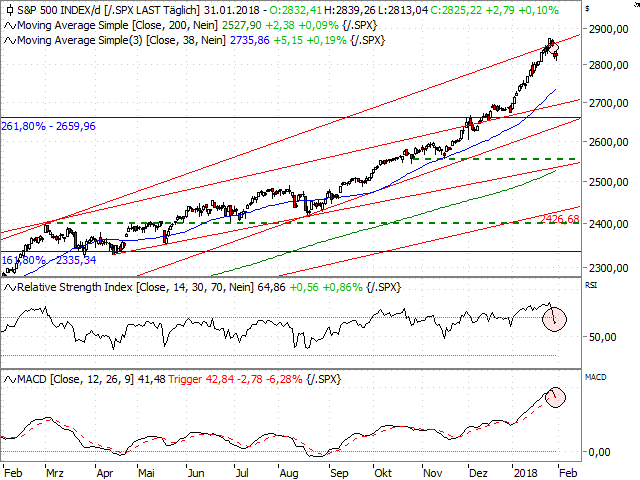Click the high value H:2839,26
The width and height of the screenshot is (640, 480).
(350, 10)
